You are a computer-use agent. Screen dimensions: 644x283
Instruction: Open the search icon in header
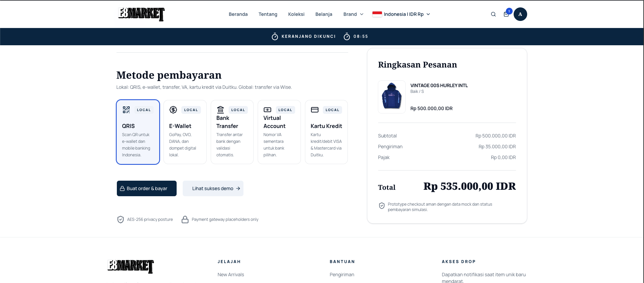pyautogui.click(x=493, y=14)
